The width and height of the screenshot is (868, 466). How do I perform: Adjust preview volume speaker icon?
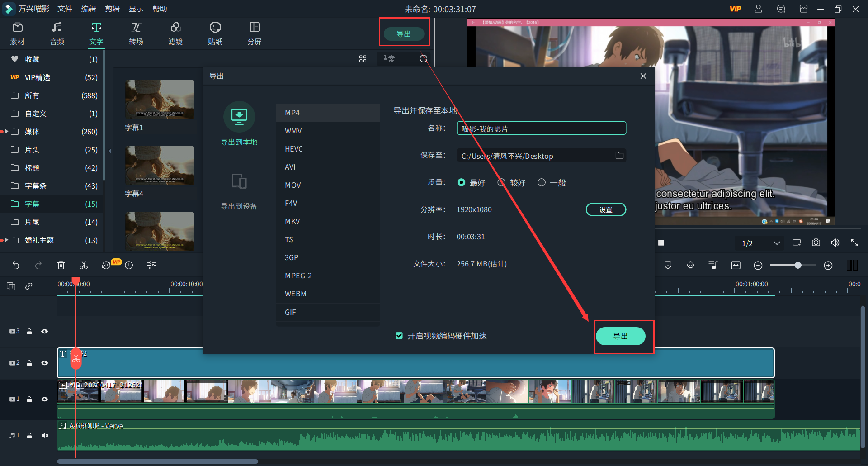click(835, 243)
